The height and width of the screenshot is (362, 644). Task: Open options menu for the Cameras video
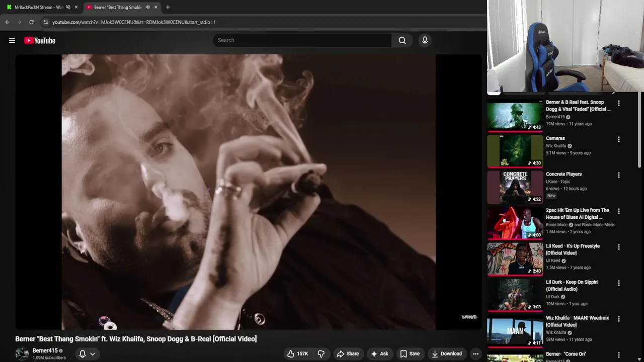click(x=619, y=139)
